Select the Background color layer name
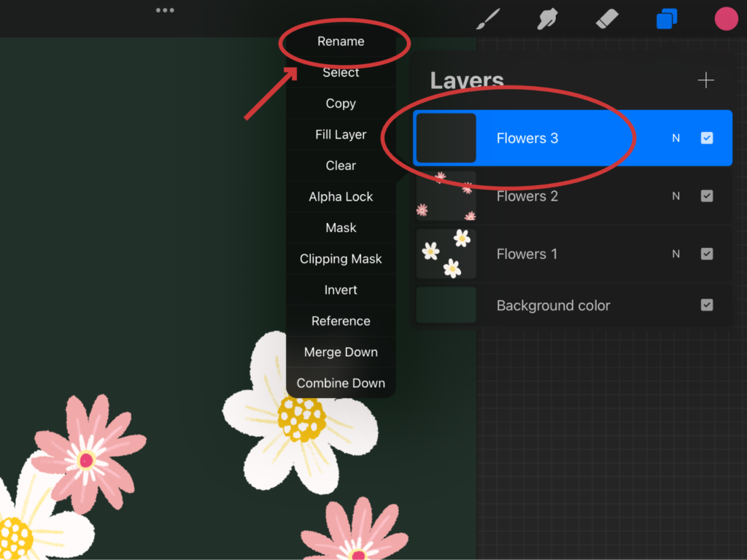The width and height of the screenshot is (747, 560). click(x=553, y=306)
